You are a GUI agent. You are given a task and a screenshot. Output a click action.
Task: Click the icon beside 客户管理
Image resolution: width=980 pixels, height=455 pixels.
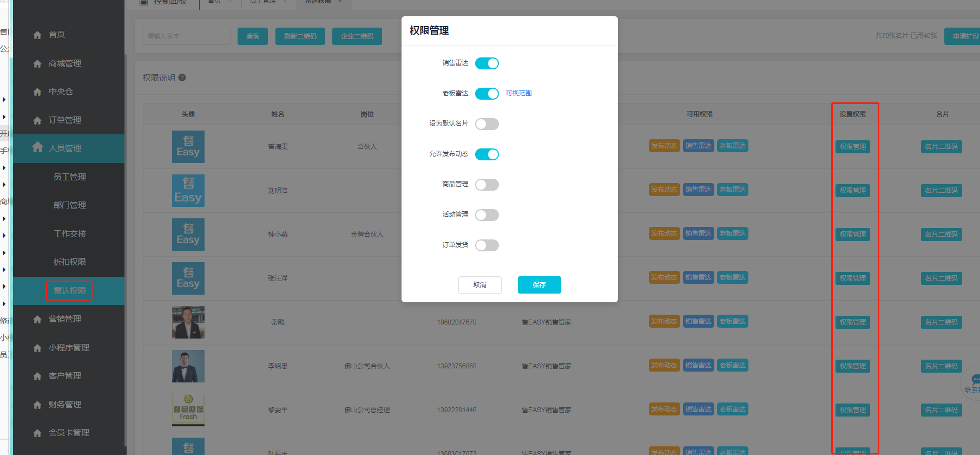37,376
